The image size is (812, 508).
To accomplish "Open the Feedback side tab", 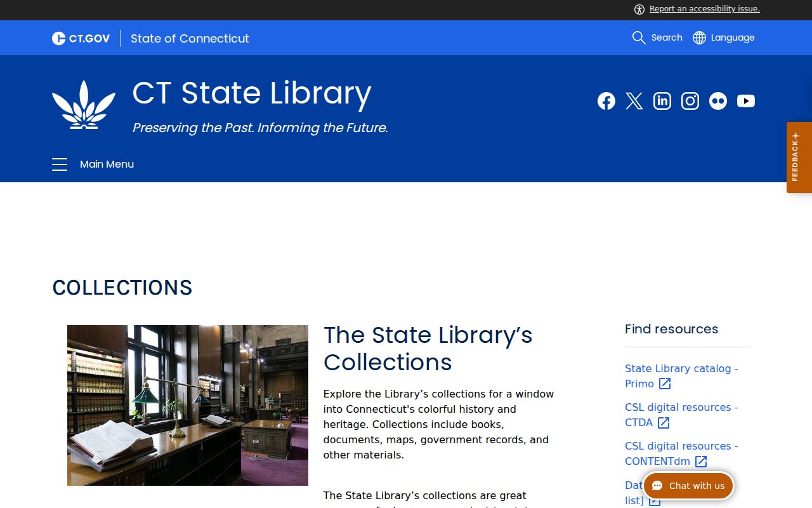I will [x=799, y=157].
